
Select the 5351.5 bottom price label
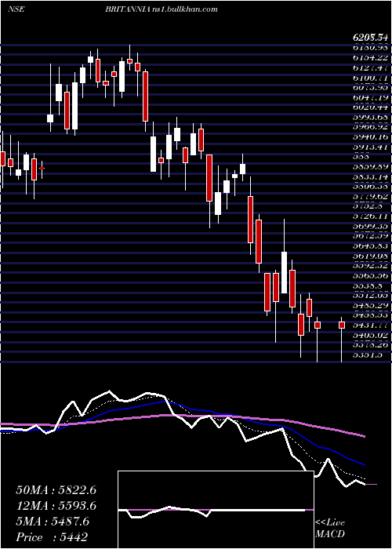click(x=366, y=354)
